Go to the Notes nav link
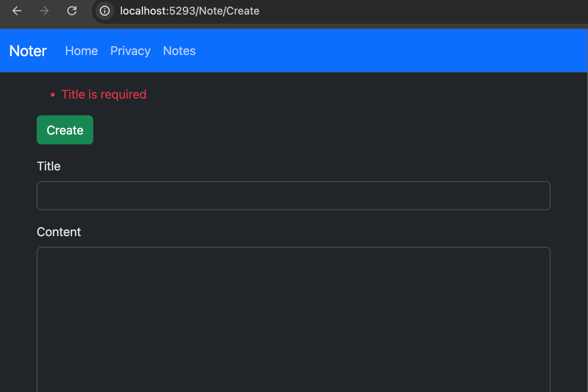This screenshot has width=588, height=392. pyautogui.click(x=179, y=51)
